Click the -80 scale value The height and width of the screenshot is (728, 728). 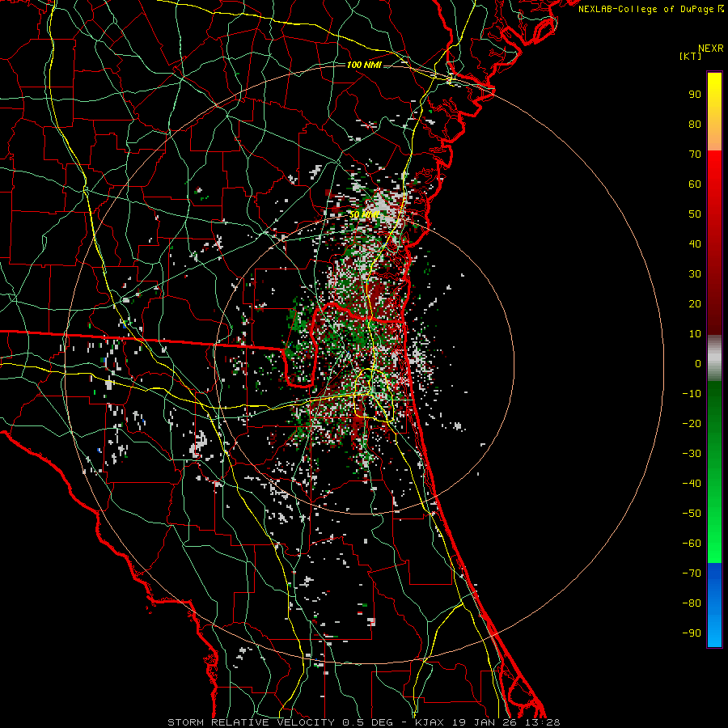coord(692,603)
